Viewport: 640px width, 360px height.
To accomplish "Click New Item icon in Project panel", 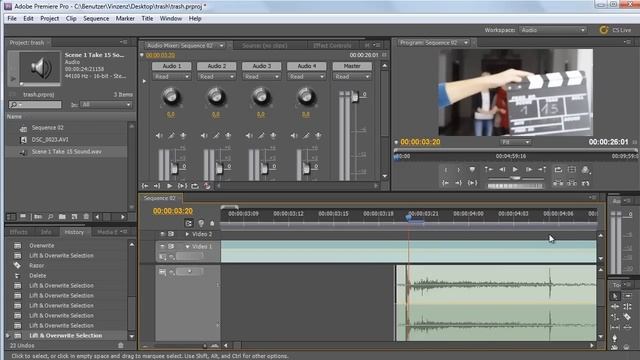I will point(74,217).
